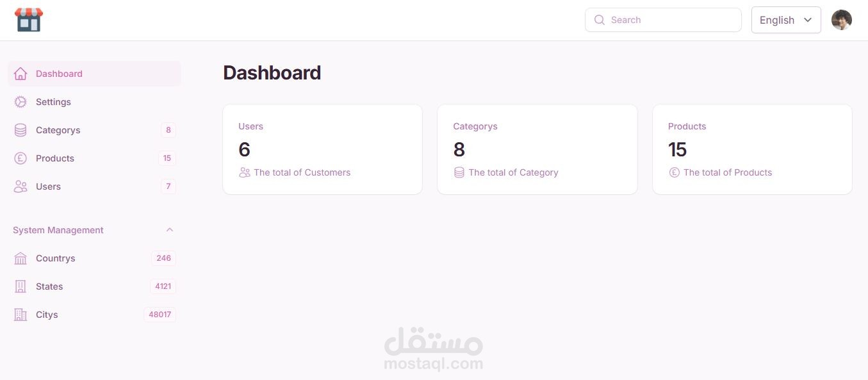Open the Users summary card

click(x=322, y=149)
